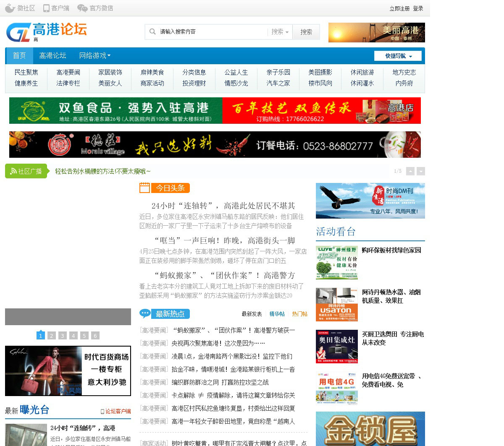
Task: Show next community broadcast with down arrow
Action: coord(421,171)
